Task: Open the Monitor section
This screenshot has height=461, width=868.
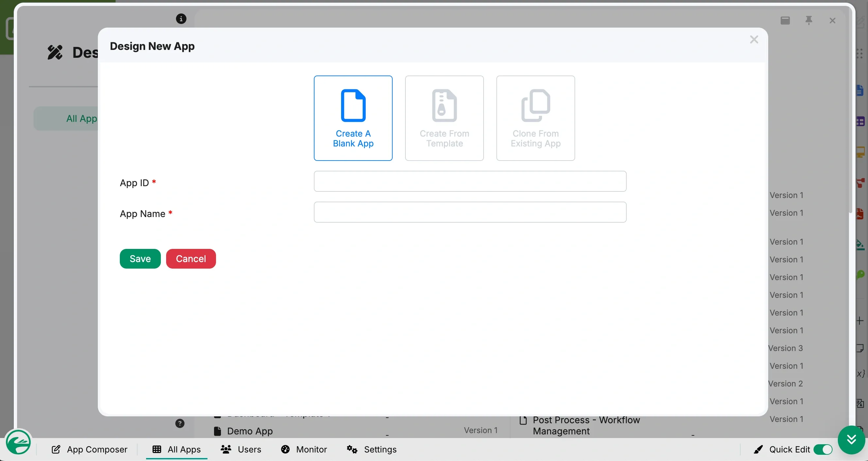Action: 304,449
